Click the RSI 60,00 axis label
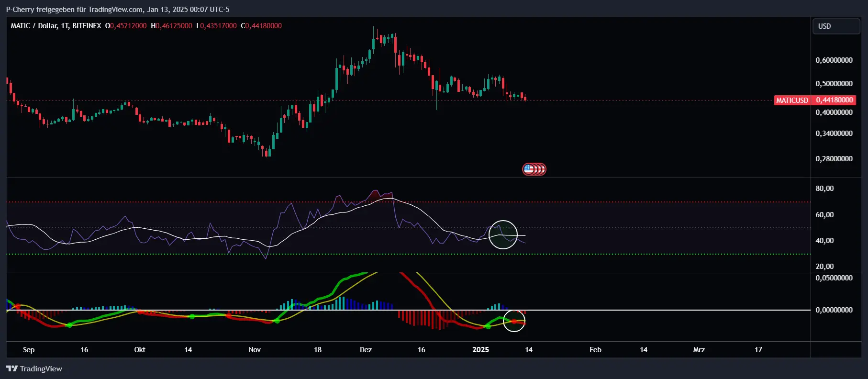Screen dimensions: 868x379 coord(824,215)
